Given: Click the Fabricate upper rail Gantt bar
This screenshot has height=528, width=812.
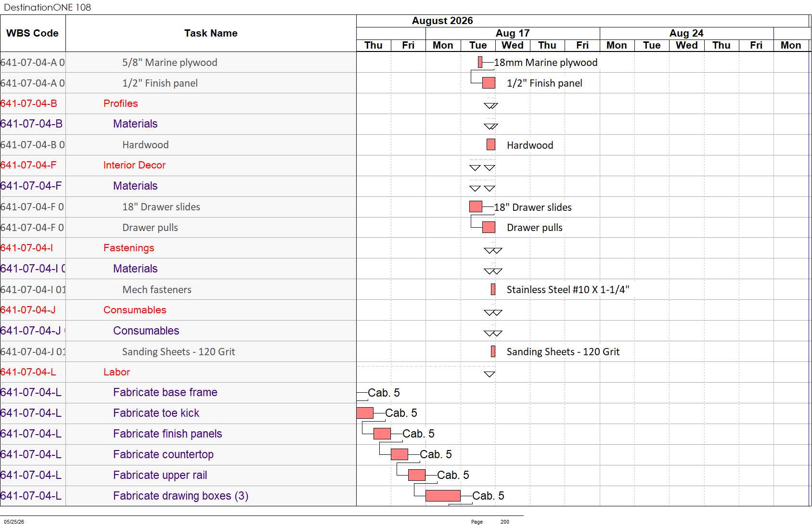Looking at the screenshot, I should [x=417, y=475].
